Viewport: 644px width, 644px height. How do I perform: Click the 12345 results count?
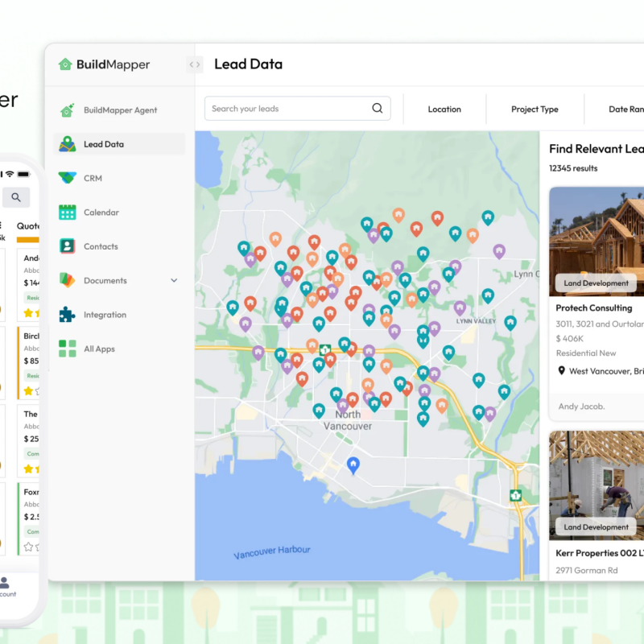click(x=573, y=168)
